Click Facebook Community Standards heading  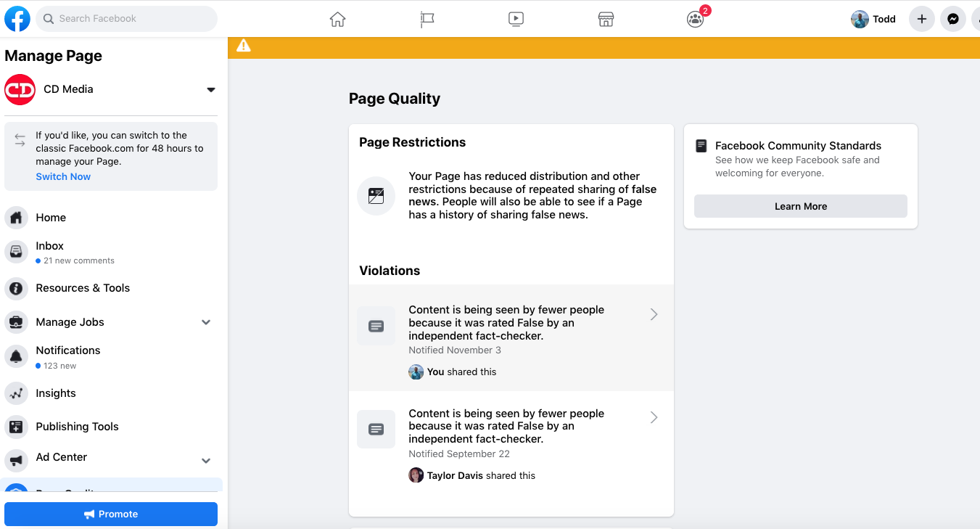[798, 146]
